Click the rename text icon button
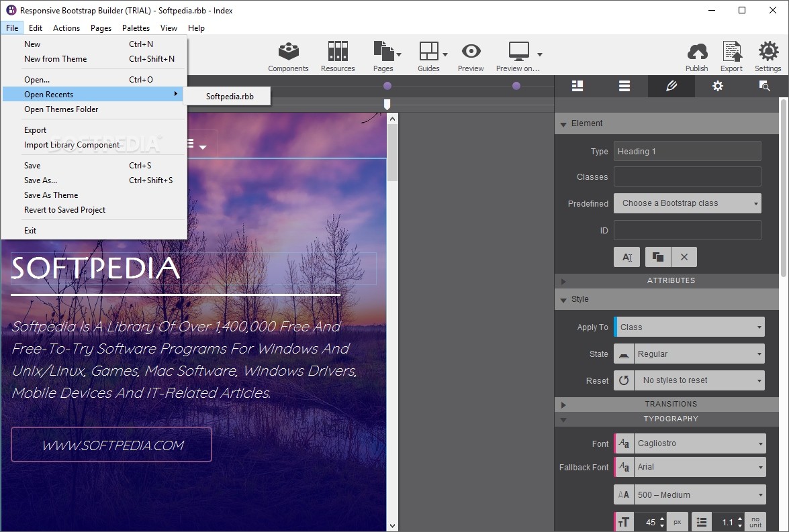This screenshot has height=532, width=789. (627, 257)
